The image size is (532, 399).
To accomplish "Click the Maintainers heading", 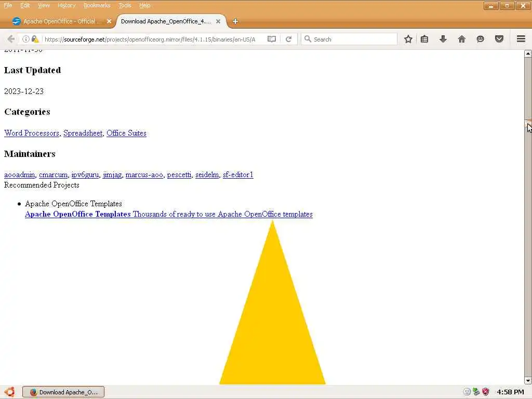I will tap(30, 154).
